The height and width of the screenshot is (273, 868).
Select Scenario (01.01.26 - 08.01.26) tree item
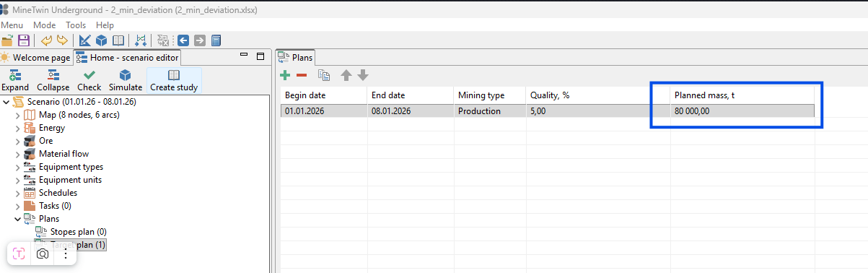82,102
